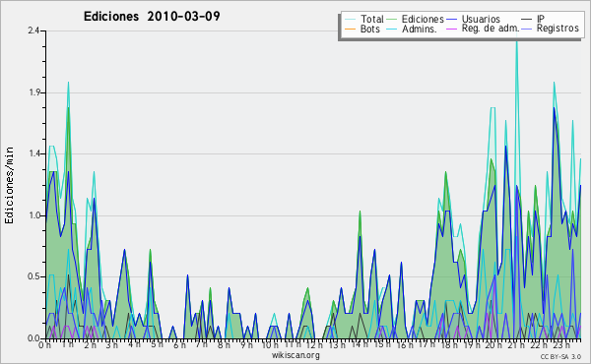Select the 'IP' legend label
The image size is (591, 364).
pyautogui.click(x=541, y=19)
